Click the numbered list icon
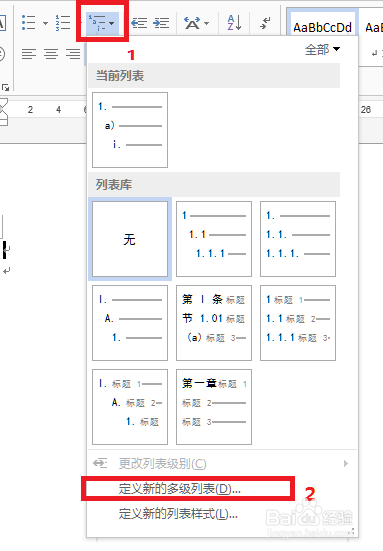This screenshot has height=551, width=383. [x=63, y=23]
